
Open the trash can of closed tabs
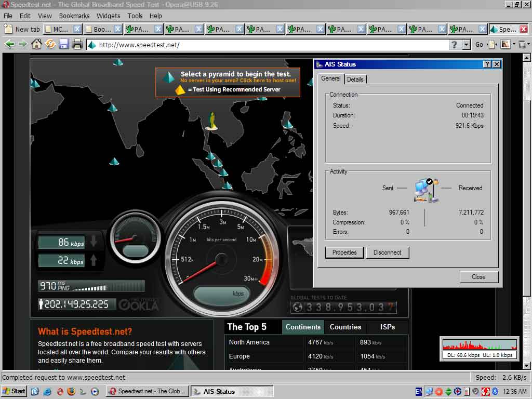click(x=523, y=45)
